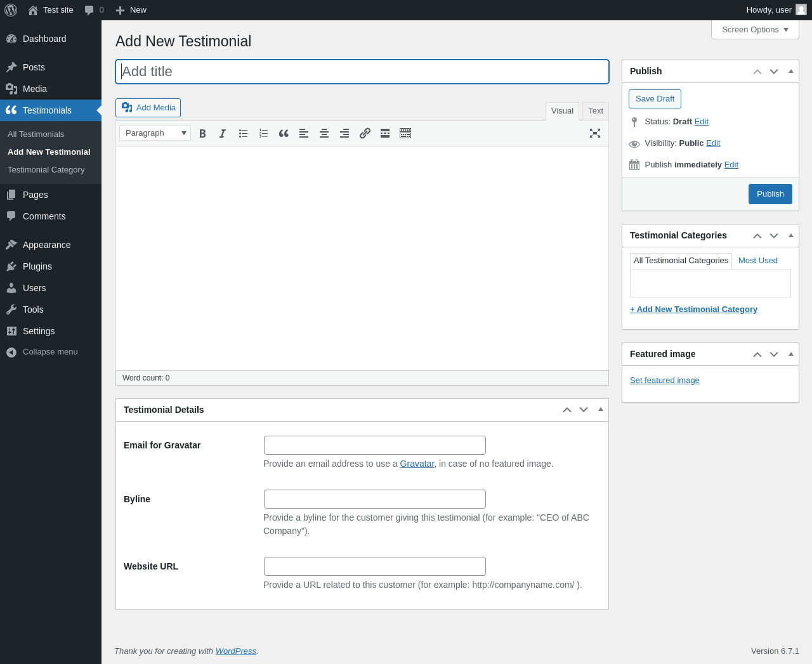Screen dimensions: 812x664
Task: Open Pages in sidebar
Action: coord(51,195)
